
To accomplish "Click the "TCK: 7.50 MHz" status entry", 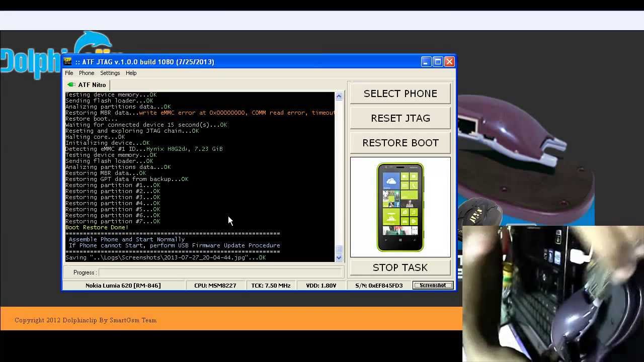I will (271, 285).
